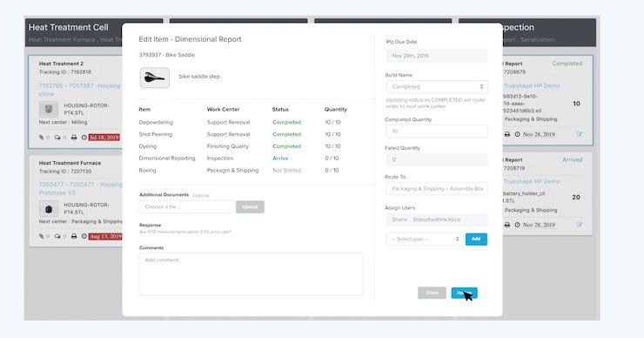Click the Tracking ID : 7192818 text

coord(65,72)
